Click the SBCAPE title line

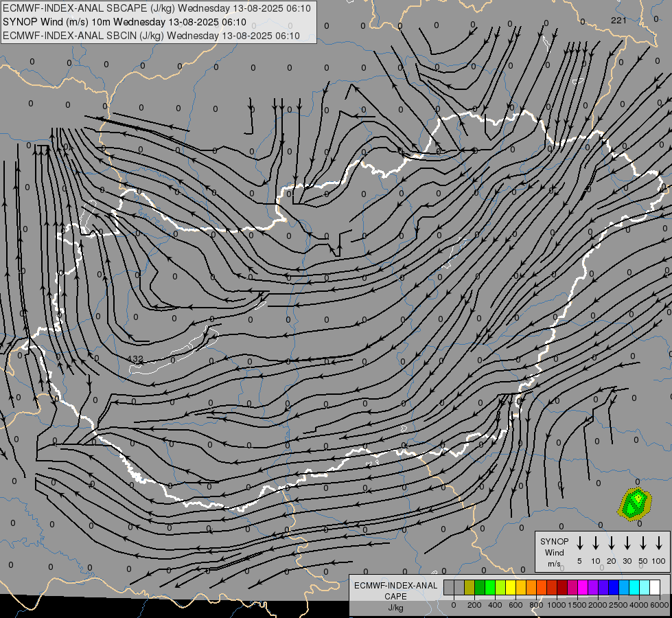click(157, 8)
